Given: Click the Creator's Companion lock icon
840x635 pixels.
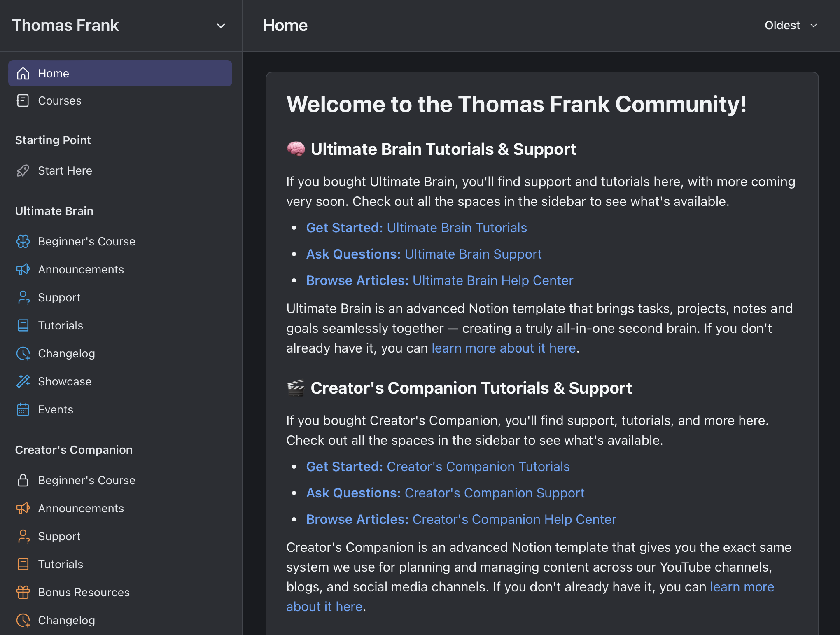Looking at the screenshot, I should 23,480.
